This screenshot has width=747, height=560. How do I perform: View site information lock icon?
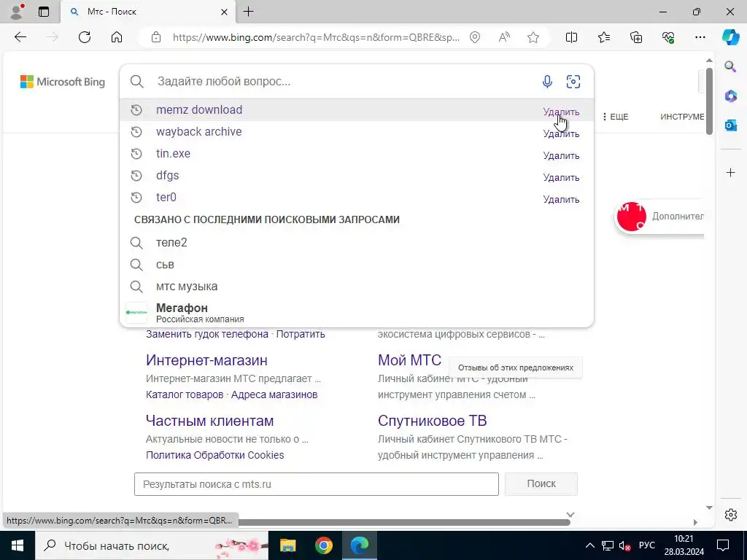(x=156, y=37)
